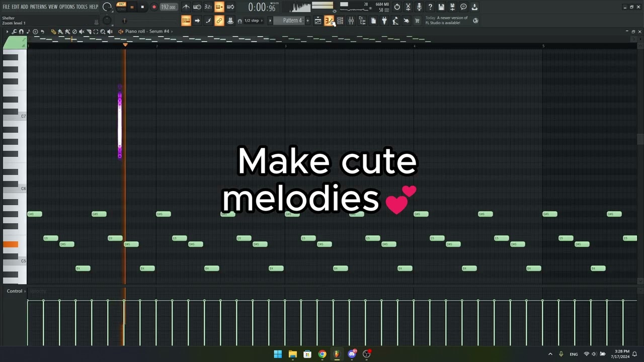The height and width of the screenshot is (362, 644).
Task: Open the OPTIONS menu
Action: coord(67,7)
